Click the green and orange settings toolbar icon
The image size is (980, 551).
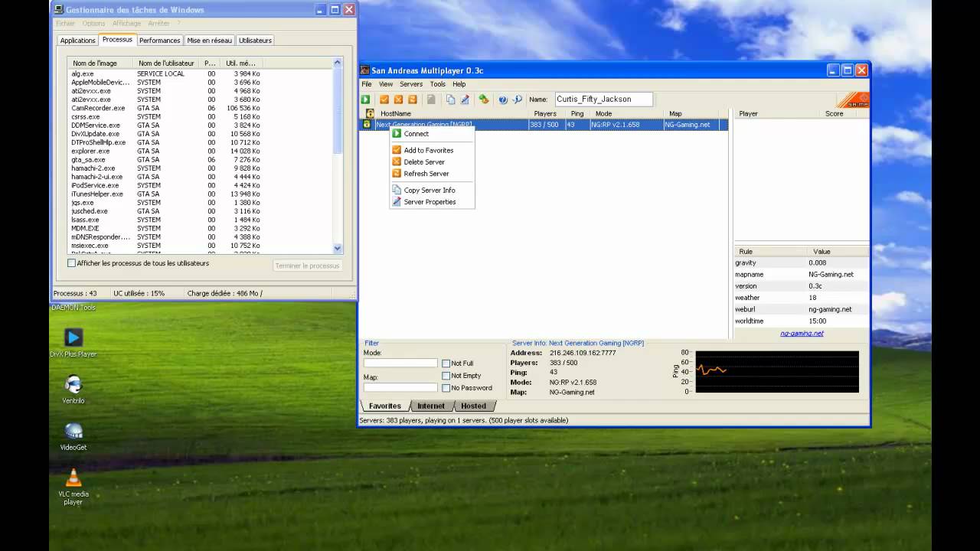click(484, 99)
